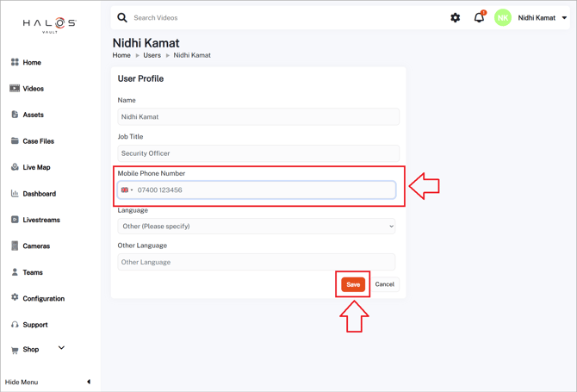The height and width of the screenshot is (392, 577).
Task: Open Case Files section
Action: click(38, 141)
